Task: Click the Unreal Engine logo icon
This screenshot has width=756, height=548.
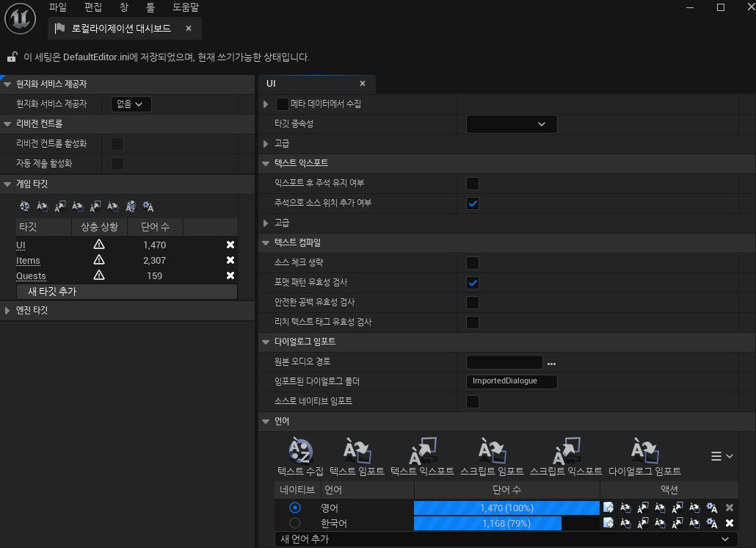Action: (21, 19)
